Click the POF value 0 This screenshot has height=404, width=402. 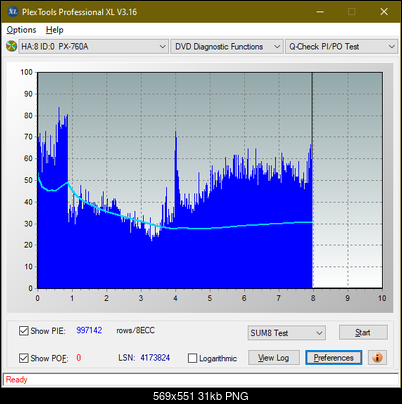pyautogui.click(x=79, y=358)
